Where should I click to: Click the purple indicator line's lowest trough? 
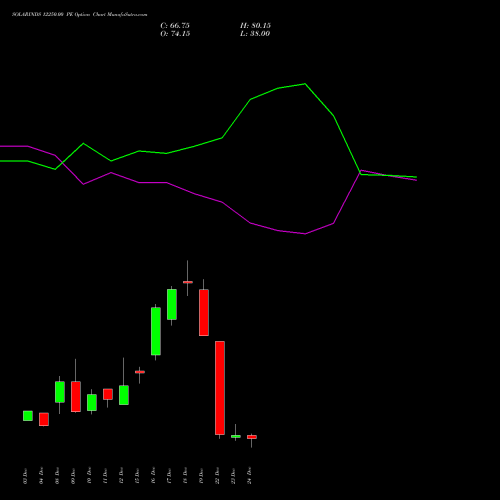click(305, 234)
